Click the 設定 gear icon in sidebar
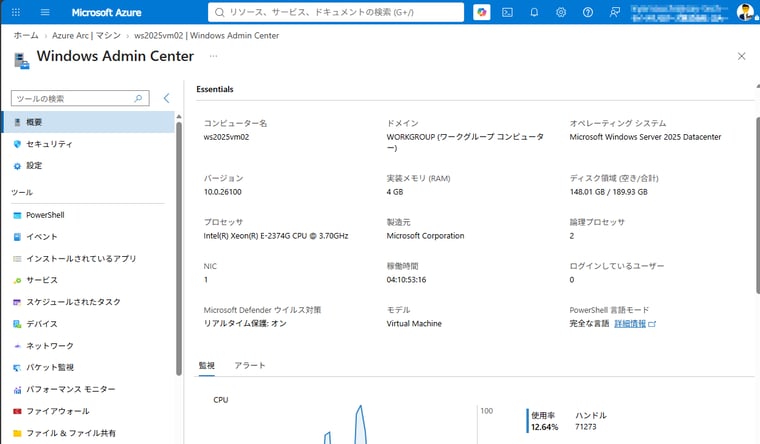760x444 pixels. 17,166
